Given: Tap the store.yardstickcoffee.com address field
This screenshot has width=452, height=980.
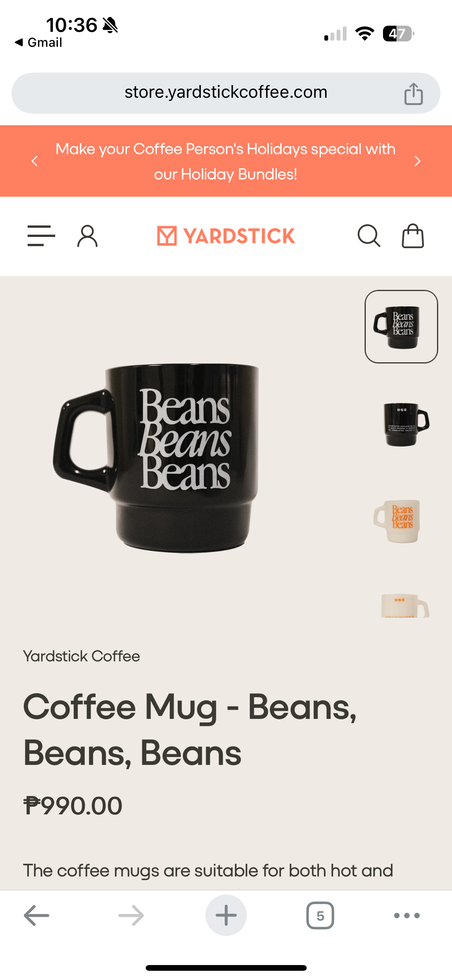Looking at the screenshot, I should click(x=226, y=93).
